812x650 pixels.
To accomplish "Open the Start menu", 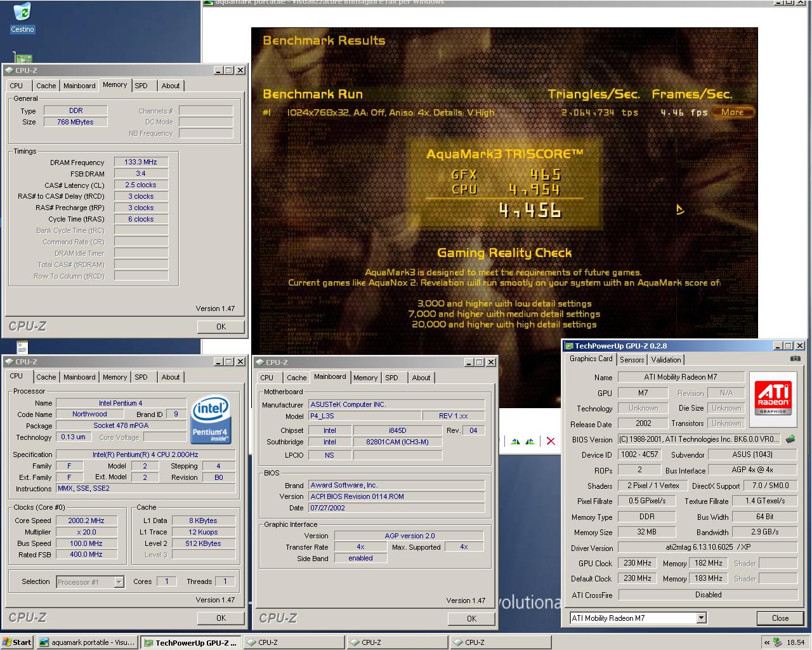I will pyautogui.click(x=17, y=642).
